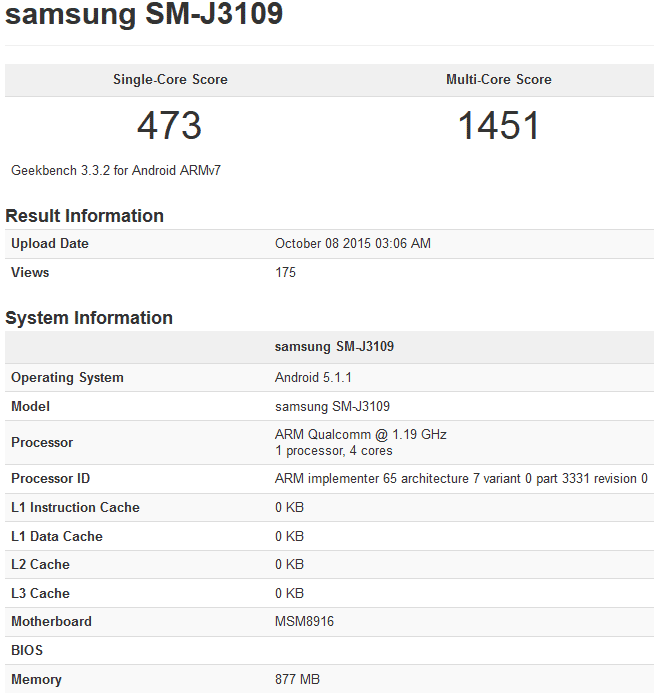Click the Processor ID value text
The width and height of the screenshot is (654, 695).
click(x=461, y=479)
